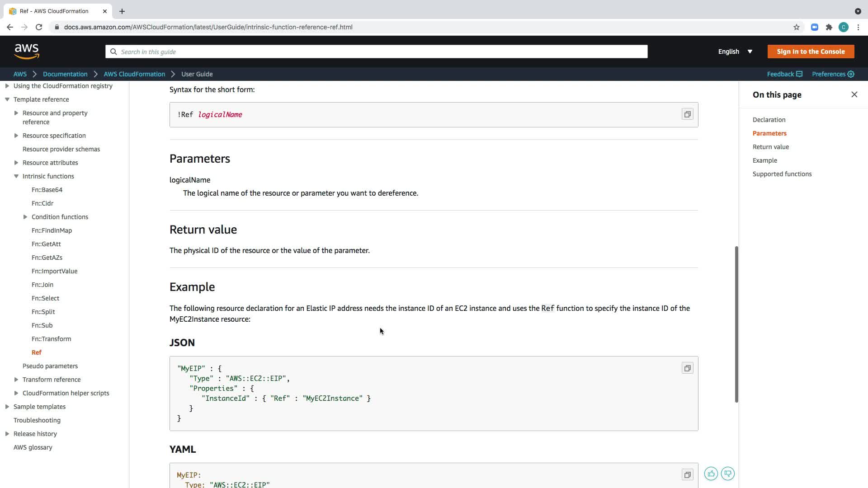Click the thumbs up feedback icon
The height and width of the screenshot is (488, 868).
click(x=711, y=474)
